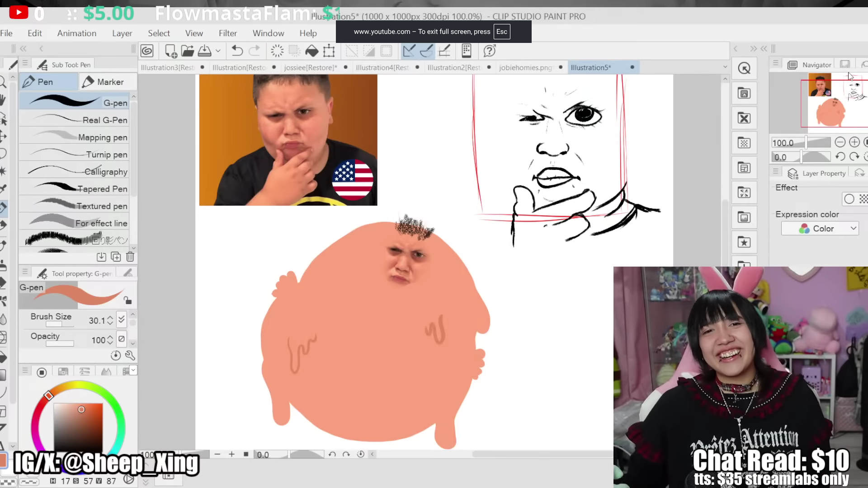Image resolution: width=868 pixels, height=488 pixels.
Task: Toggle G-pen tool property lock
Action: (128, 300)
